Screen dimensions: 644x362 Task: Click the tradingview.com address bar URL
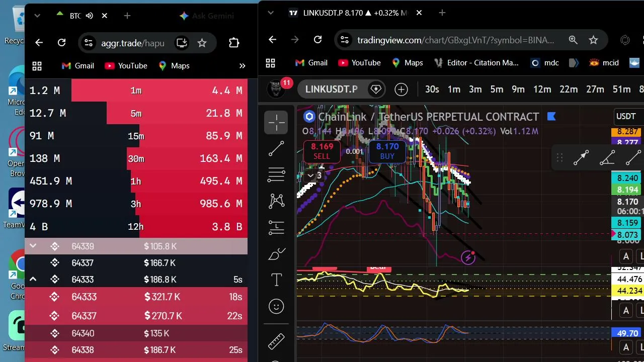(456, 40)
